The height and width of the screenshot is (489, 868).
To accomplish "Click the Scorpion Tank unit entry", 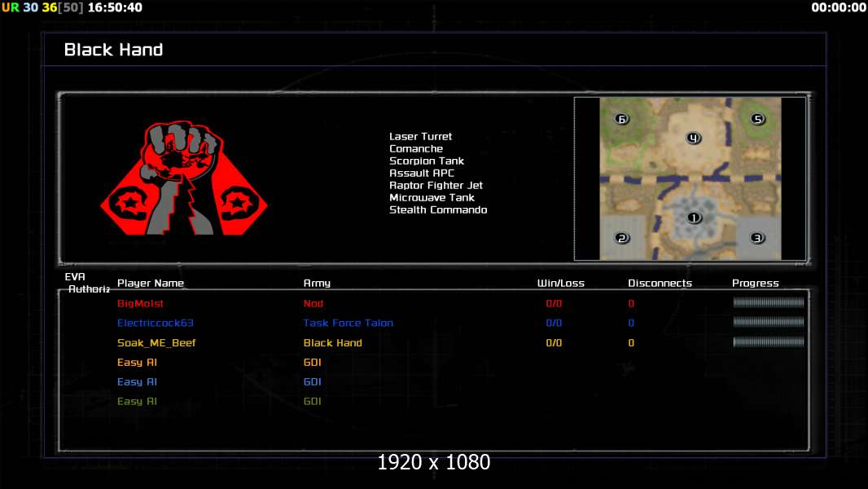I will (426, 161).
